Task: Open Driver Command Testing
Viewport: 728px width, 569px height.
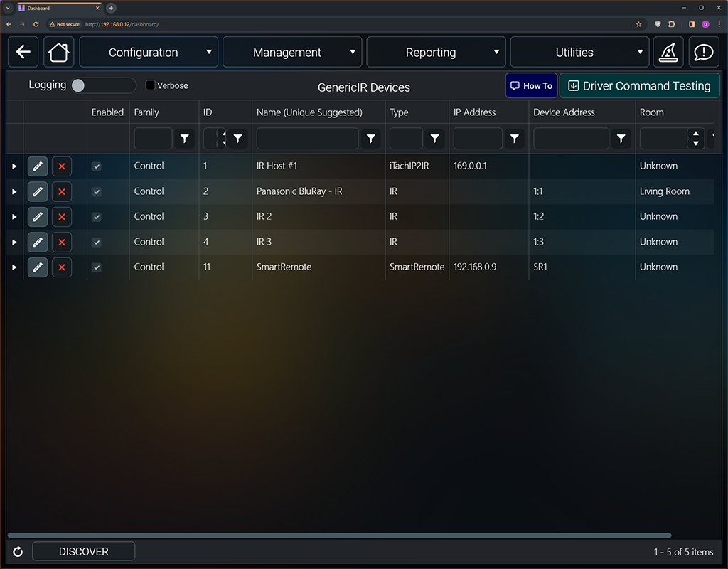Action: point(640,85)
